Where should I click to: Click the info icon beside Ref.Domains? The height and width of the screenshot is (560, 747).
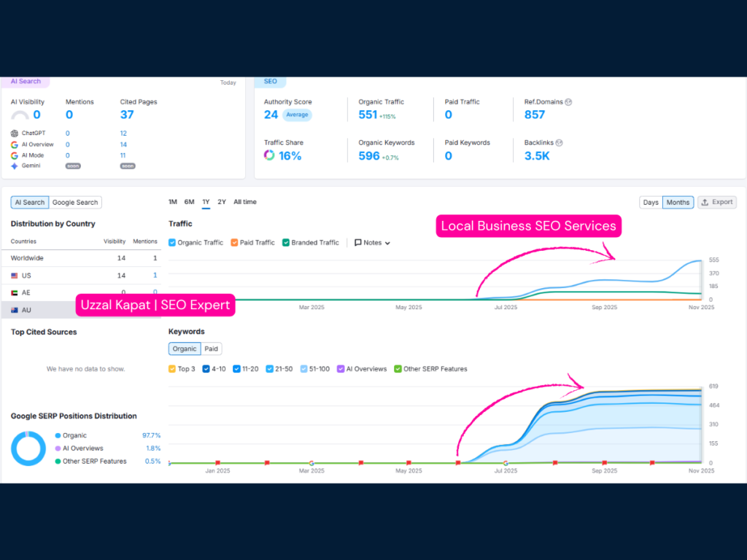[x=569, y=102]
